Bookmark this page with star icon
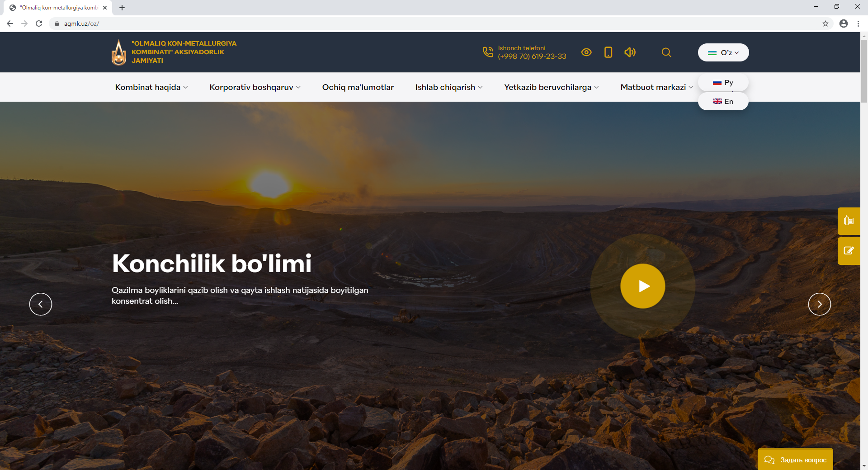Screen dimensions: 868x470 point(826,23)
